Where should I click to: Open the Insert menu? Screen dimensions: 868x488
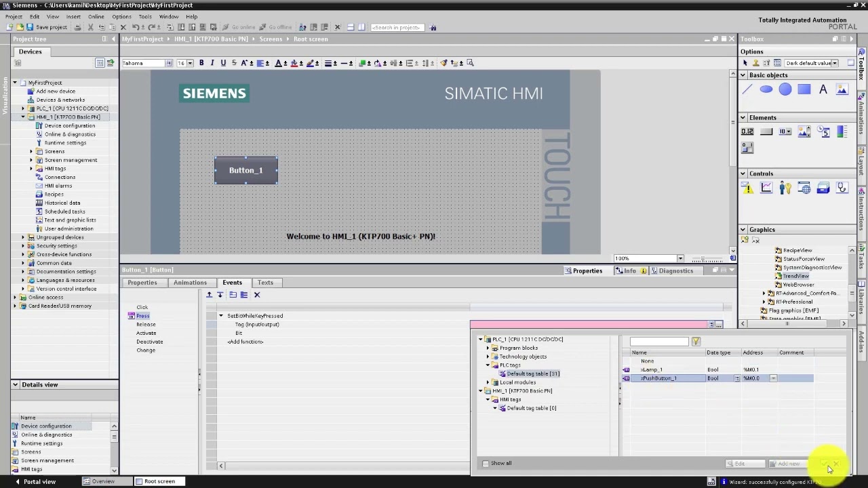click(x=73, y=16)
